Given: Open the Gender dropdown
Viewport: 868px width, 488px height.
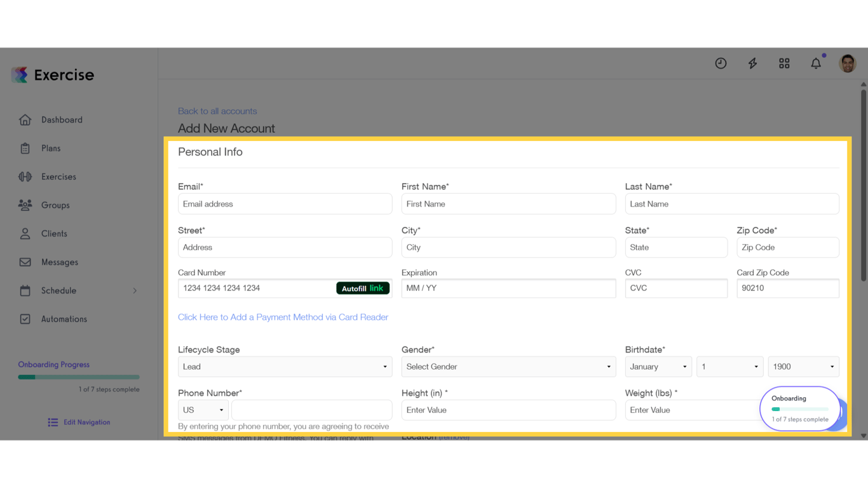Looking at the screenshot, I should click(x=508, y=367).
